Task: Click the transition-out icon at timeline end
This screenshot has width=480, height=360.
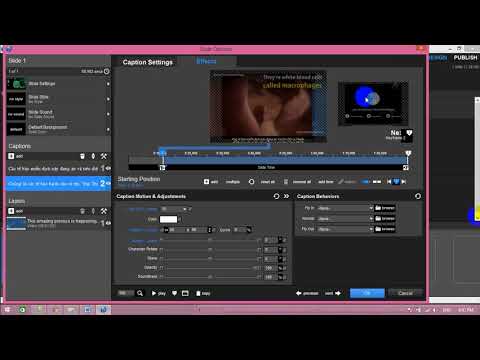Action: [406, 167]
